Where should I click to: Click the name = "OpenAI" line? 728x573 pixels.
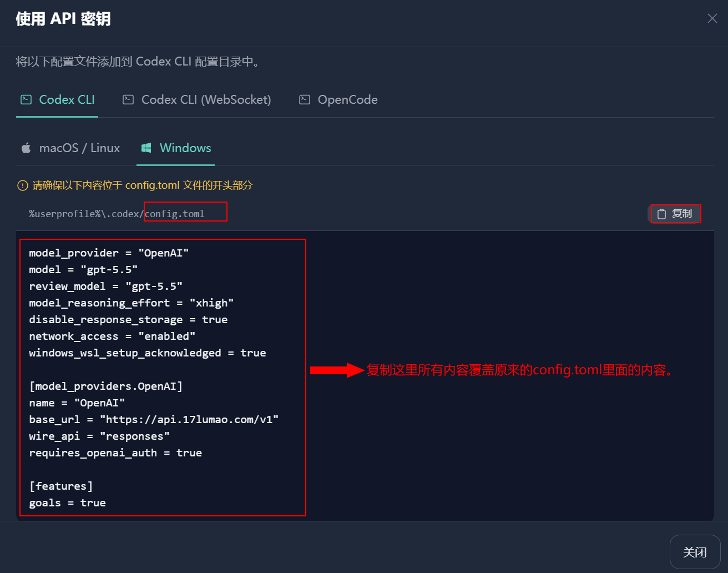click(77, 403)
